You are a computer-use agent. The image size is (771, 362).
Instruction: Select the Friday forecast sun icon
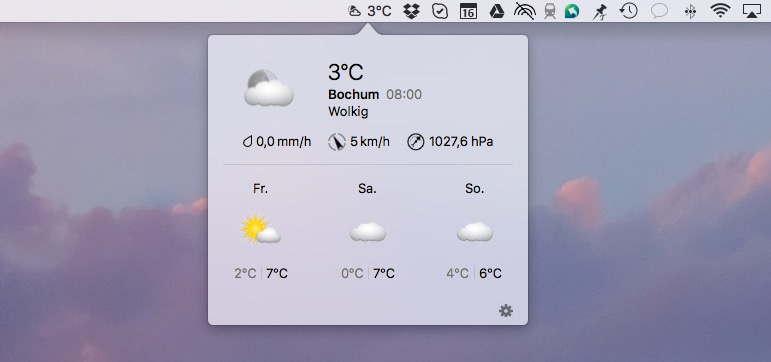click(261, 229)
